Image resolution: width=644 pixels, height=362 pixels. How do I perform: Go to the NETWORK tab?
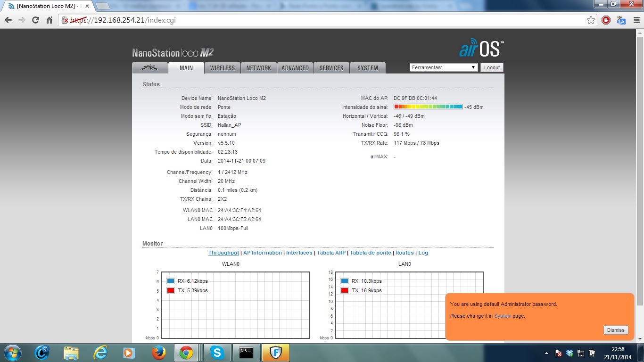pyautogui.click(x=259, y=68)
